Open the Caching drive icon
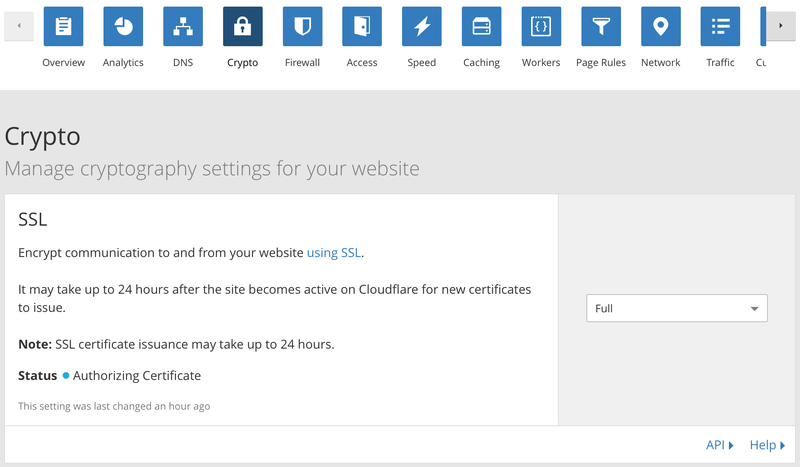 (x=481, y=26)
